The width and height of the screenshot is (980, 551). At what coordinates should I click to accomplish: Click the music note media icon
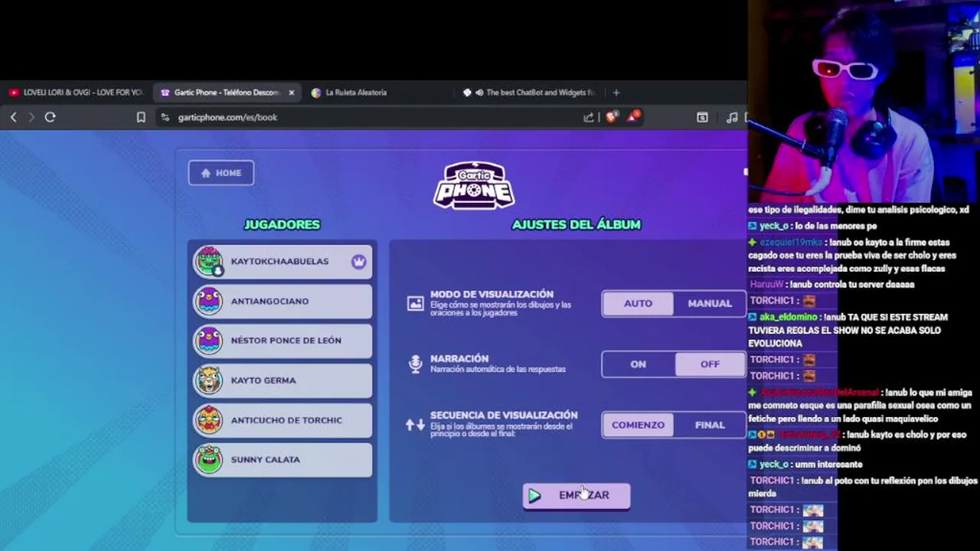click(x=732, y=117)
